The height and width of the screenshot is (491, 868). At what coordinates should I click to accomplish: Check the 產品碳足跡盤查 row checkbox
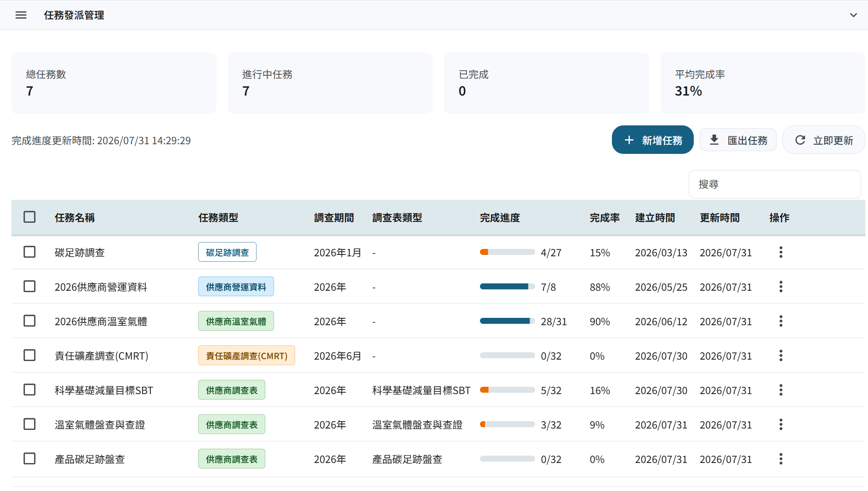(x=29, y=458)
